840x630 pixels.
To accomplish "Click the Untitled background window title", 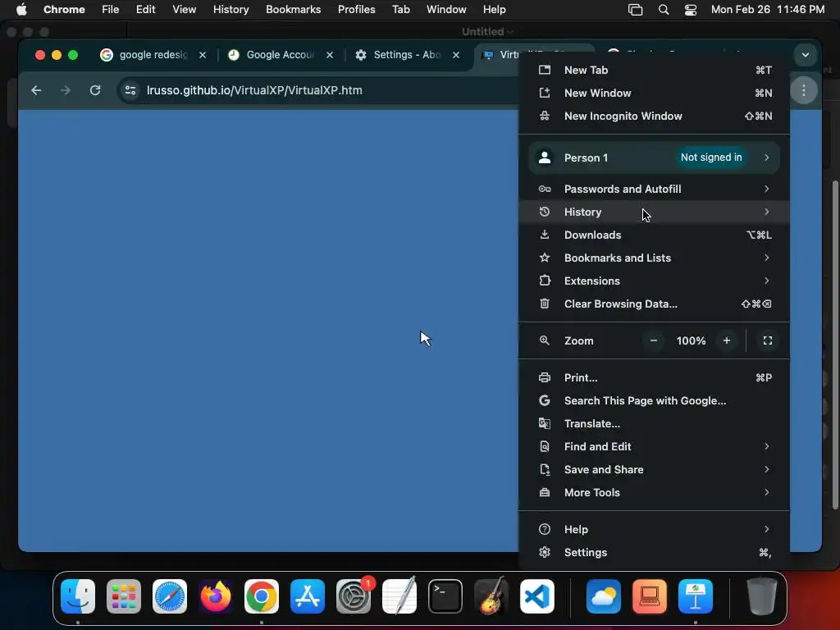I will 482,32.
